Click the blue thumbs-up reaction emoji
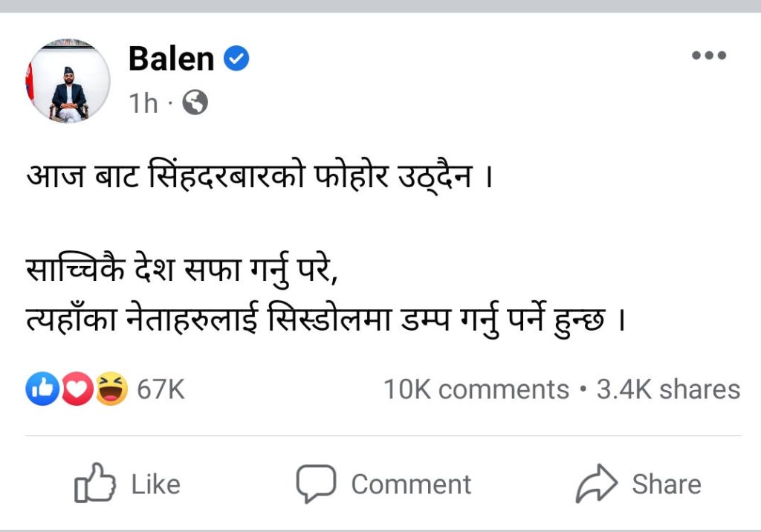The width and height of the screenshot is (761, 532). pyautogui.click(x=42, y=389)
